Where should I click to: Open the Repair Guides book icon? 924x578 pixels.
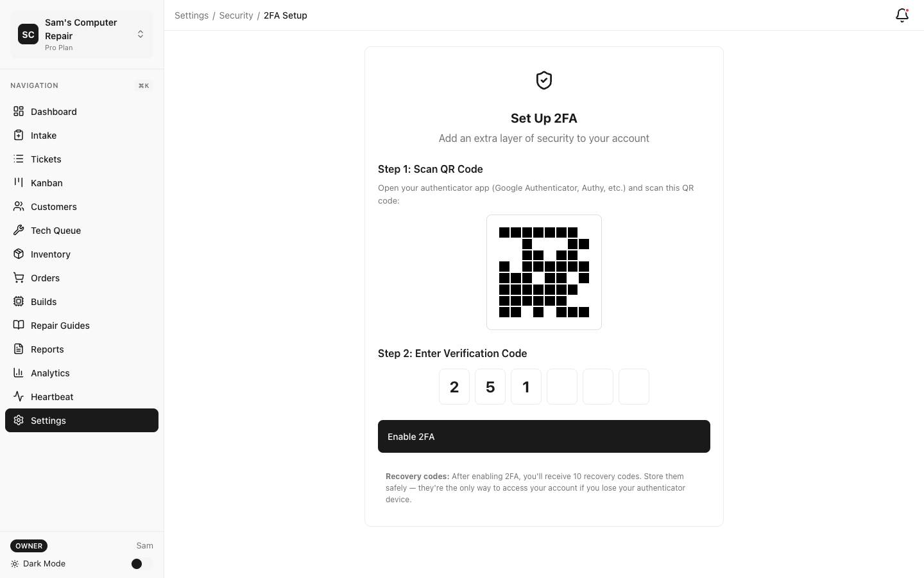point(19,325)
